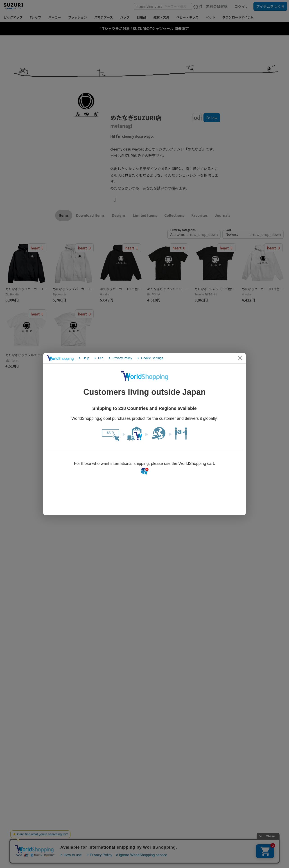289x868 pixels.
Task: Open Privacy Policy link in popup header
Action: pyautogui.click(x=120, y=358)
